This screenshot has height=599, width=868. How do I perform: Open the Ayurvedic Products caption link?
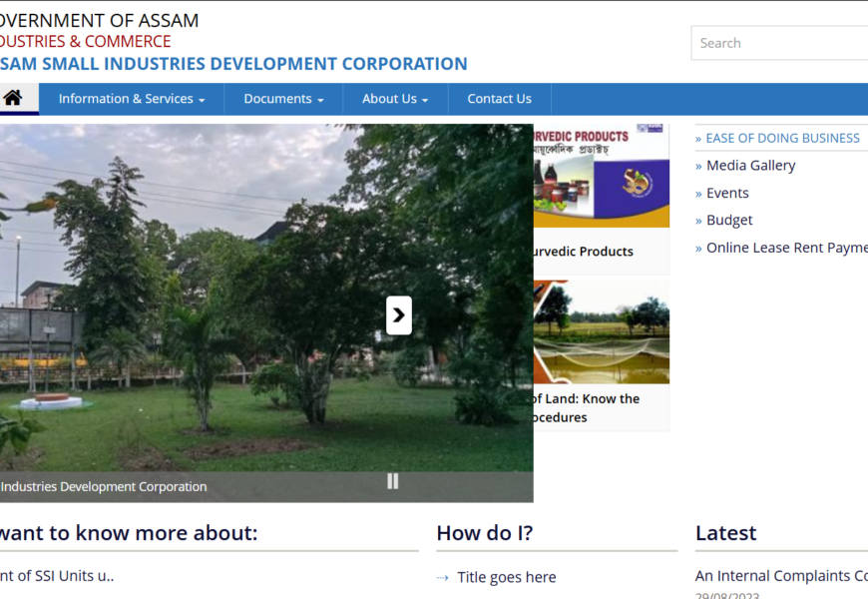coord(583,252)
